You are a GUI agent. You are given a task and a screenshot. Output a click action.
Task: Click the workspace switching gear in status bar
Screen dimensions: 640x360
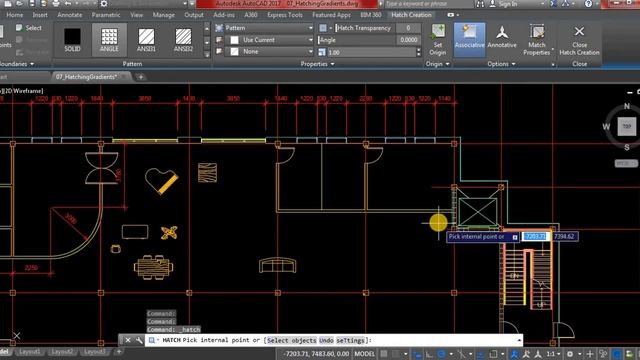(570, 354)
